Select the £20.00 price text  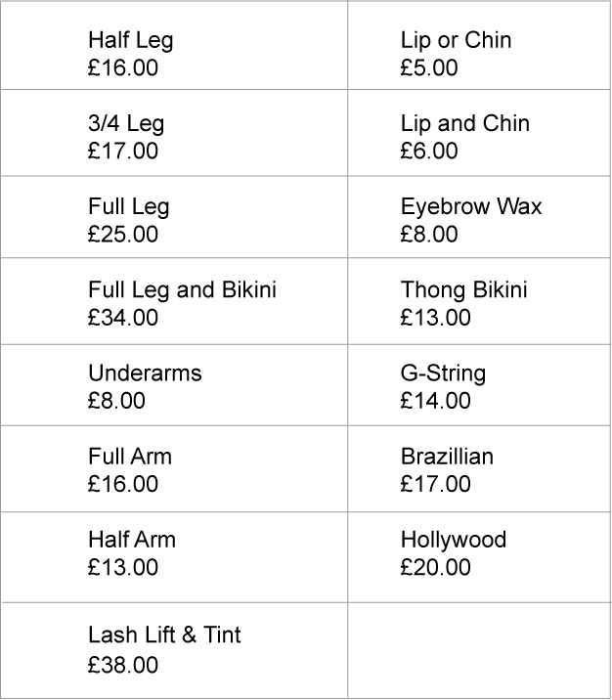click(435, 567)
